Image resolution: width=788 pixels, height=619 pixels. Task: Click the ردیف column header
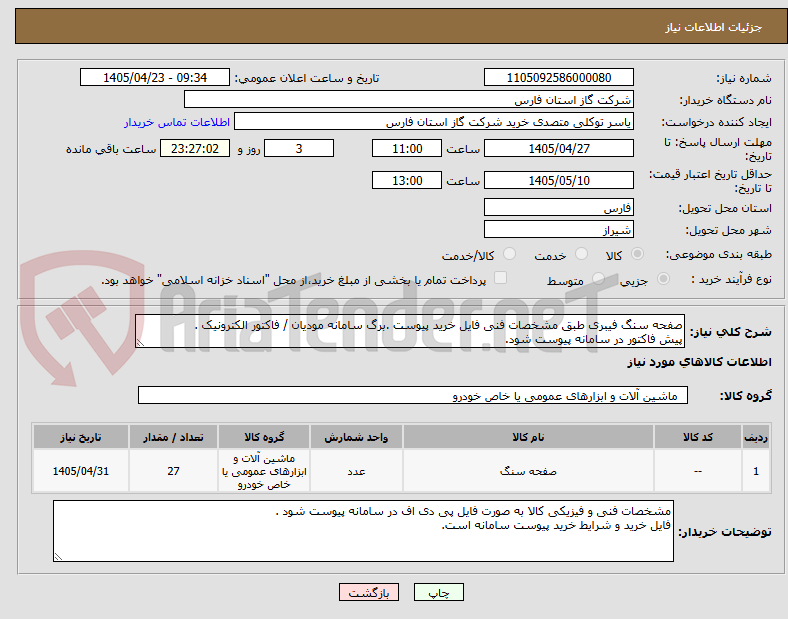coord(756,437)
